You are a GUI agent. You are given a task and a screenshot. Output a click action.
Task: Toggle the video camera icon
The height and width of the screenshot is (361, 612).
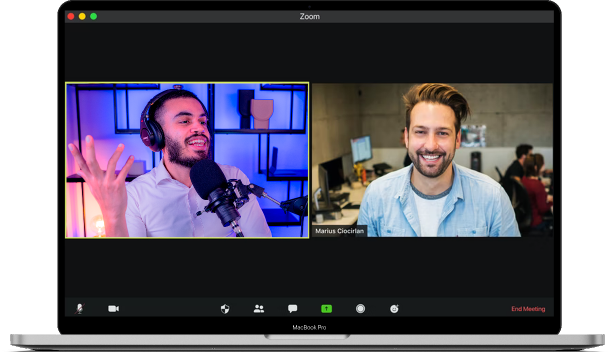[x=114, y=309]
